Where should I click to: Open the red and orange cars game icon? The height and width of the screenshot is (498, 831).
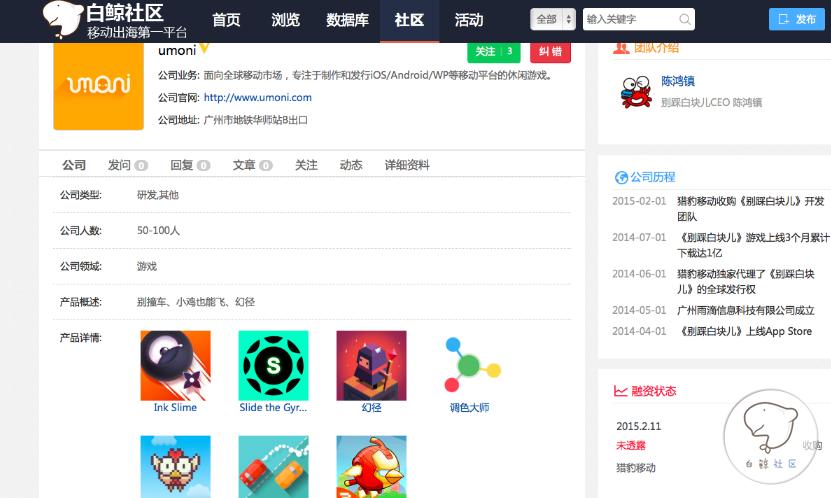(x=273, y=467)
